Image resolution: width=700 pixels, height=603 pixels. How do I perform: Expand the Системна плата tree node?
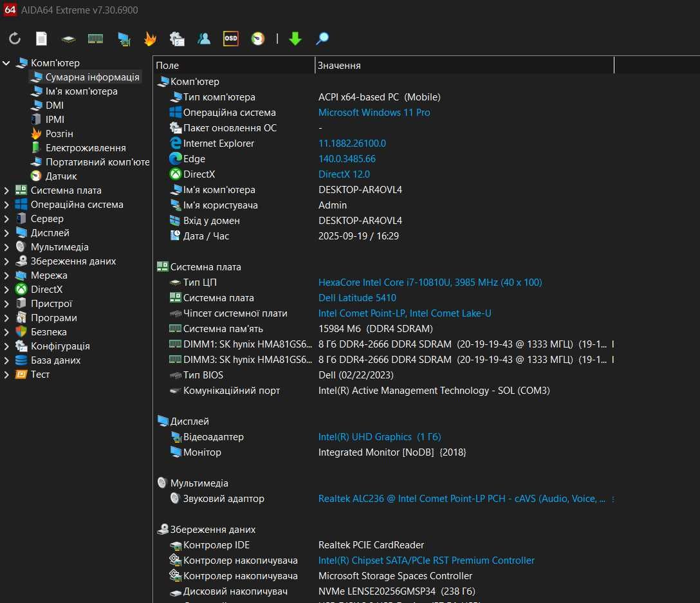click(x=6, y=190)
